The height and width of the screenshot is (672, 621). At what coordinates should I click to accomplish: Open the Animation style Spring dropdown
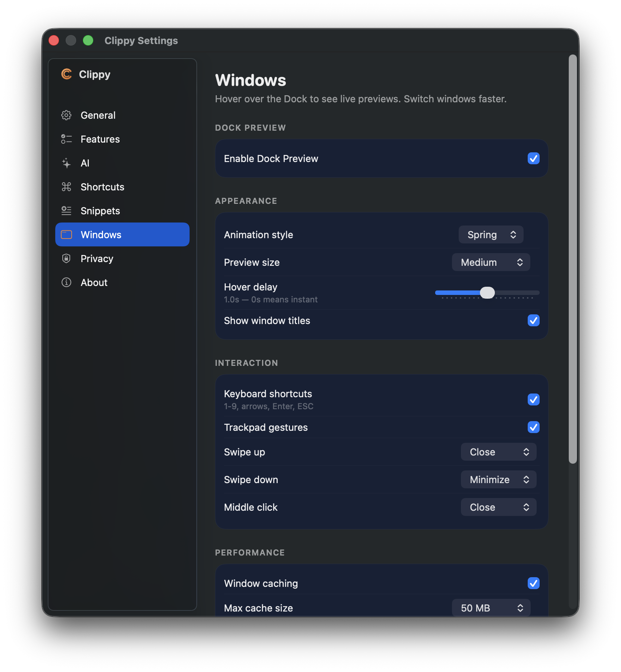tap(491, 235)
